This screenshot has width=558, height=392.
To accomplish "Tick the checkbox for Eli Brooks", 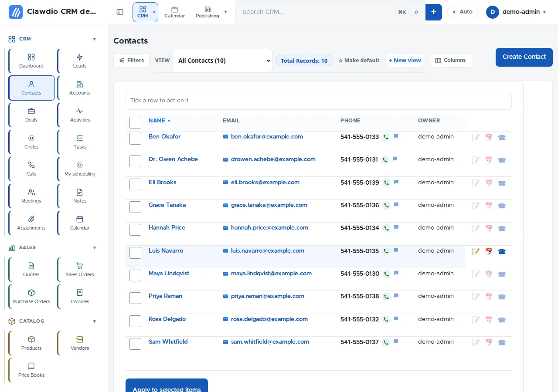I will (x=135, y=184).
